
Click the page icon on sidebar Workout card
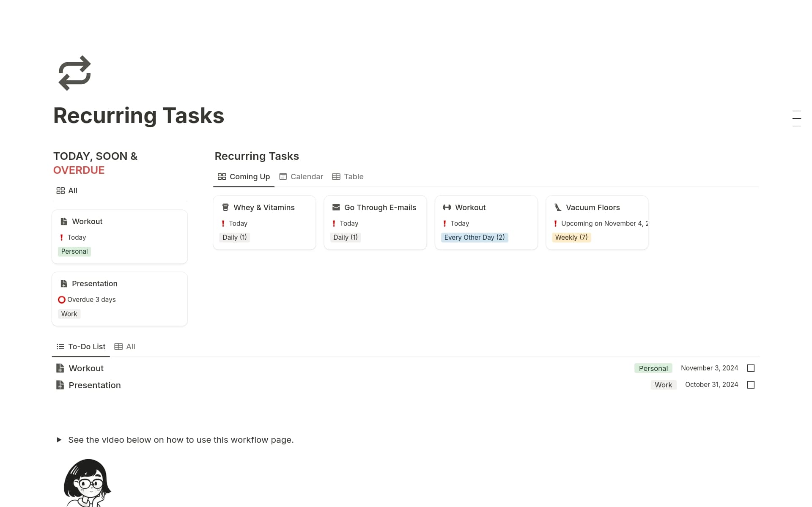tap(64, 222)
